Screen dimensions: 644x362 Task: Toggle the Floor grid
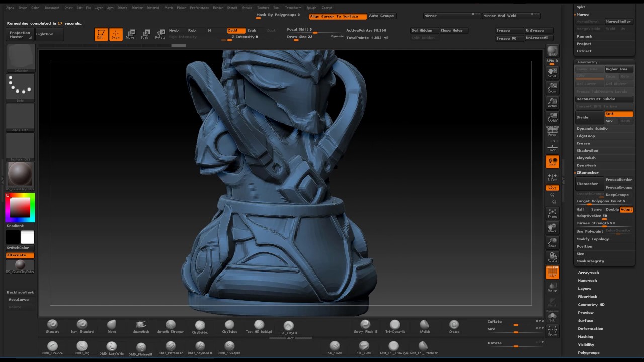552,147
